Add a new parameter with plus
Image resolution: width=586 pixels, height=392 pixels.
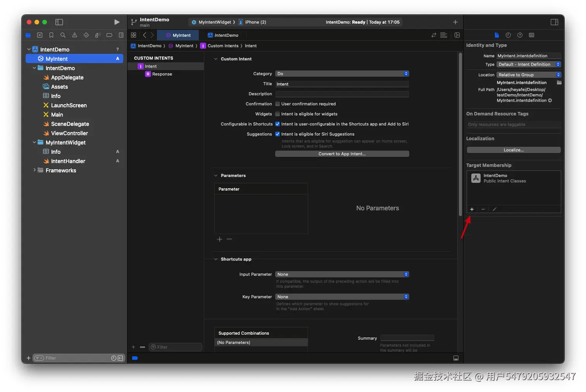(219, 239)
